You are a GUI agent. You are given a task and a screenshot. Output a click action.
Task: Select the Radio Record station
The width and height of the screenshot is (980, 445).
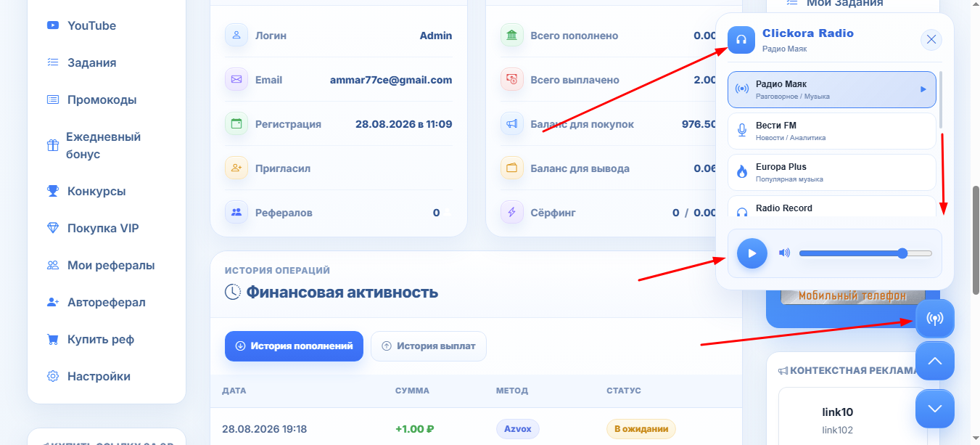[x=832, y=207]
